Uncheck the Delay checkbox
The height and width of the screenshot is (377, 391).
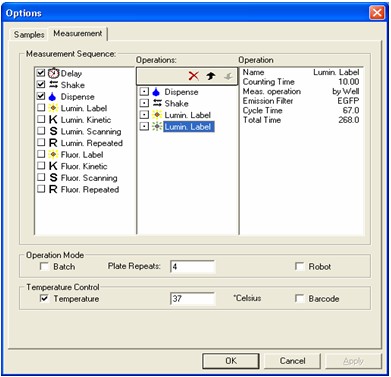[x=41, y=73]
